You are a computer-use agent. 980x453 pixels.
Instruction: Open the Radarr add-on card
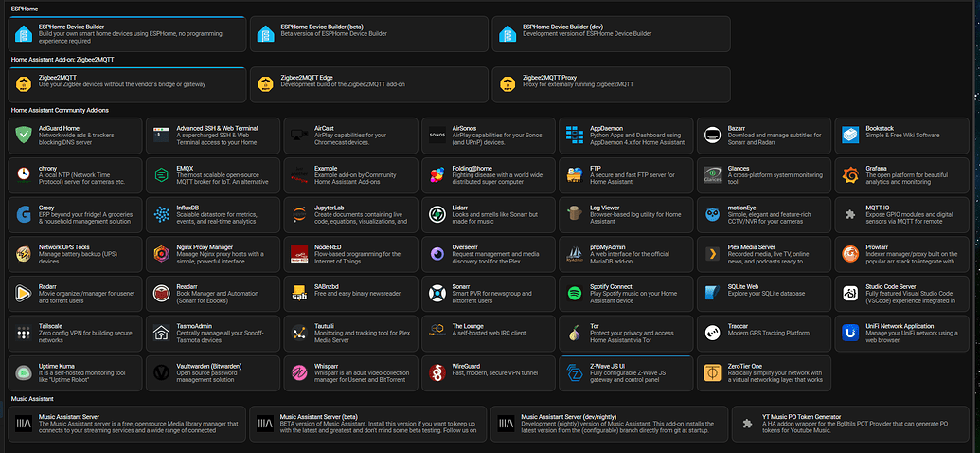pos(75,294)
